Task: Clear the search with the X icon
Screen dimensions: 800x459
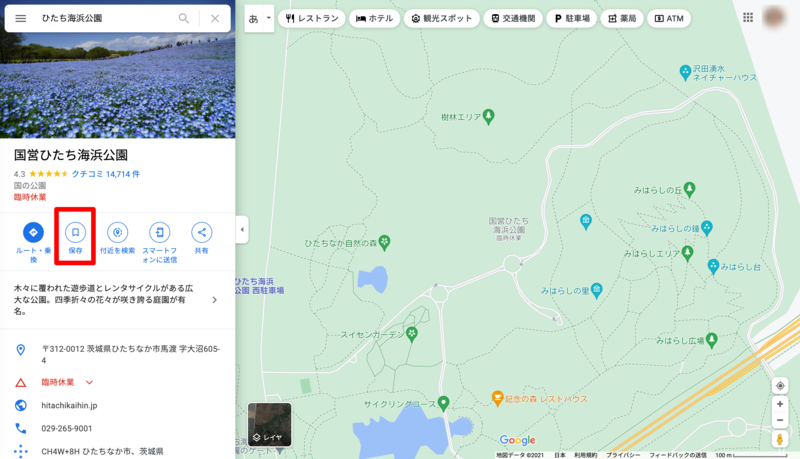Action: click(x=215, y=18)
